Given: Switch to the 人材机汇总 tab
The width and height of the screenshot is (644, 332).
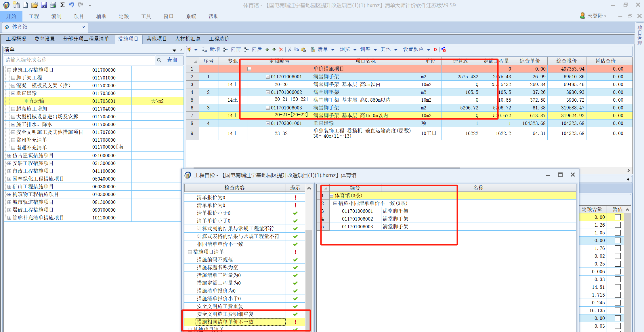Looking at the screenshot, I should (x=188, y=39).
